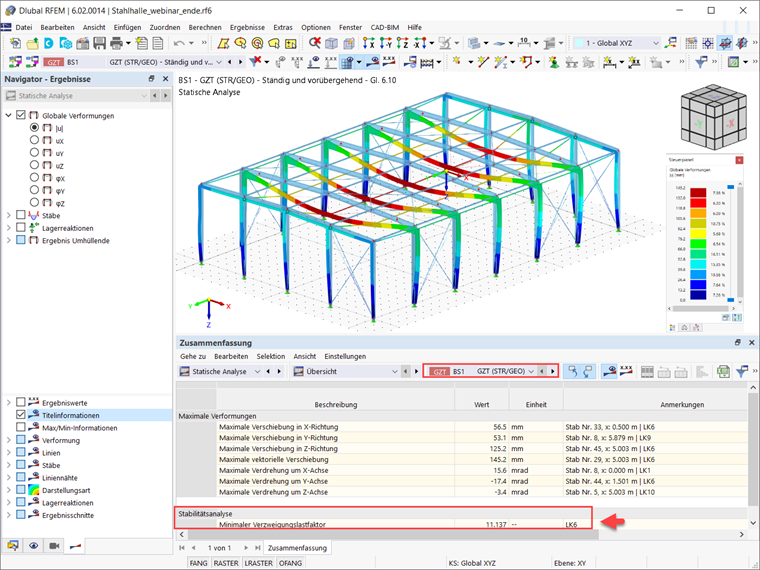Click the filter funnel icon in second toolbar
Image resolution: width=760 pixels, height=570 pixels.
pos(255,62)
